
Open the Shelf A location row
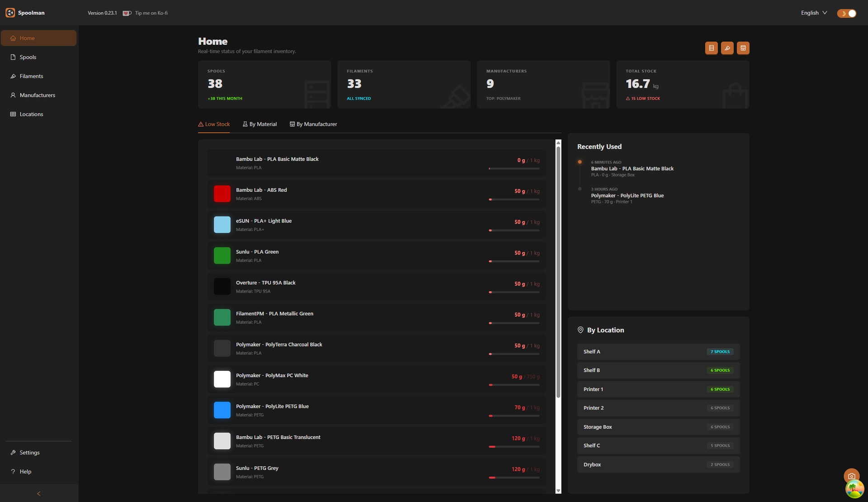658,351
